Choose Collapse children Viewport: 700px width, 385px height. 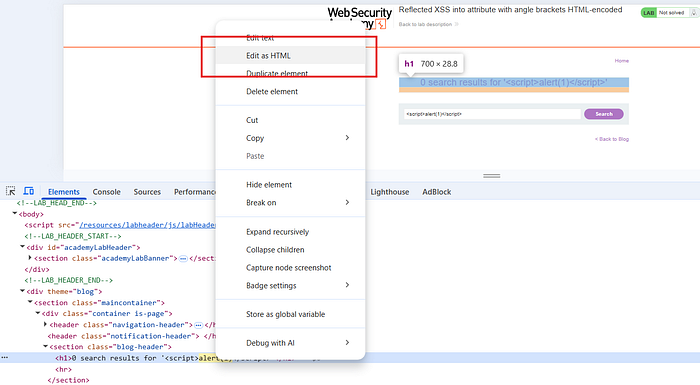(x=290, y=250)
